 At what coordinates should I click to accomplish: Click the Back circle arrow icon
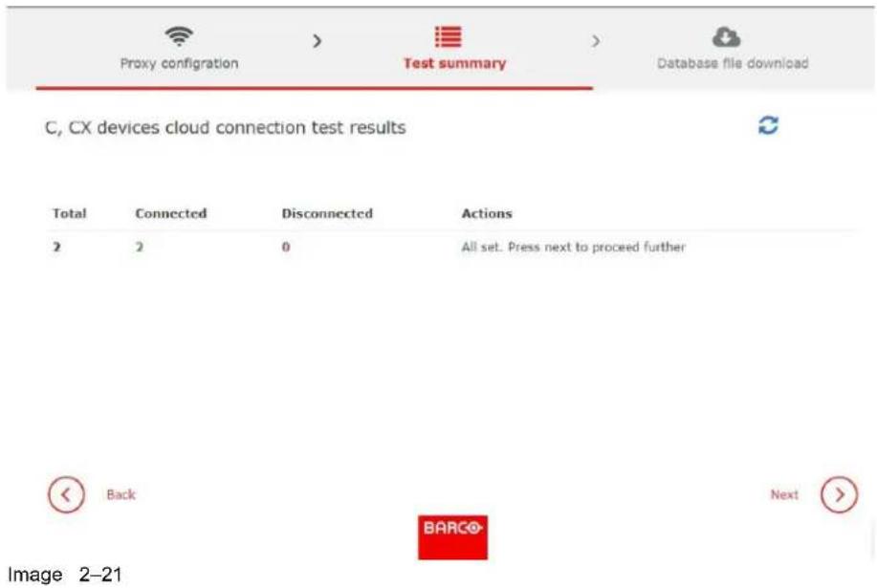click(x=66, y=494)
